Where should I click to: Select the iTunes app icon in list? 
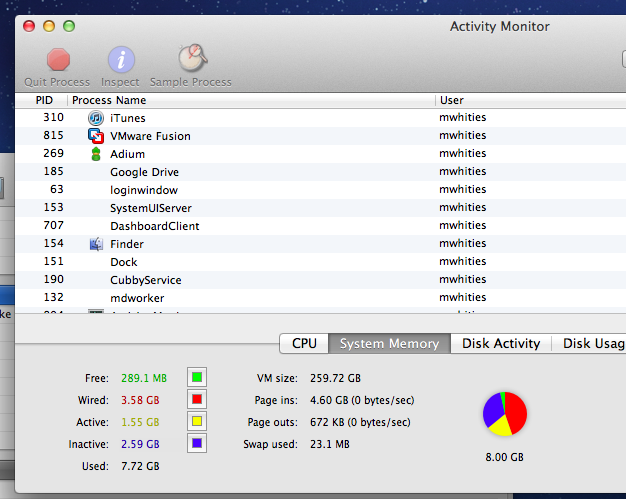[96, 118]
